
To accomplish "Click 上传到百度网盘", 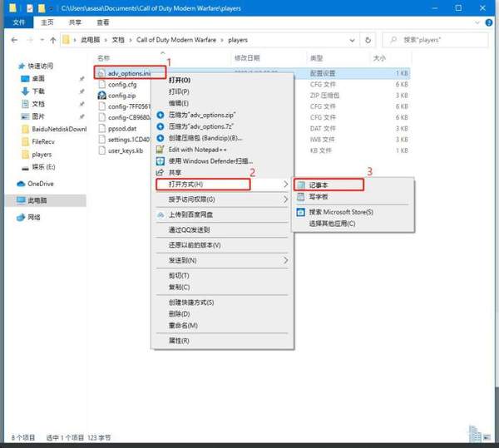I will 222,214.
